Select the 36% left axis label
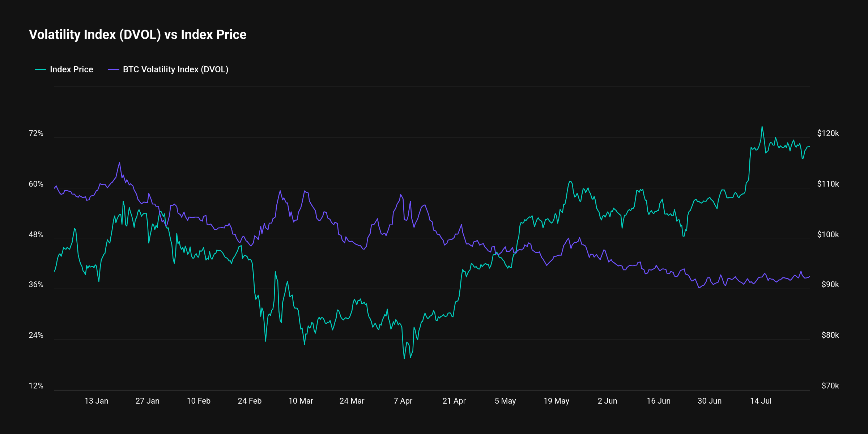Viewport: 868px width, 434px height. click(x=36, y=285)
